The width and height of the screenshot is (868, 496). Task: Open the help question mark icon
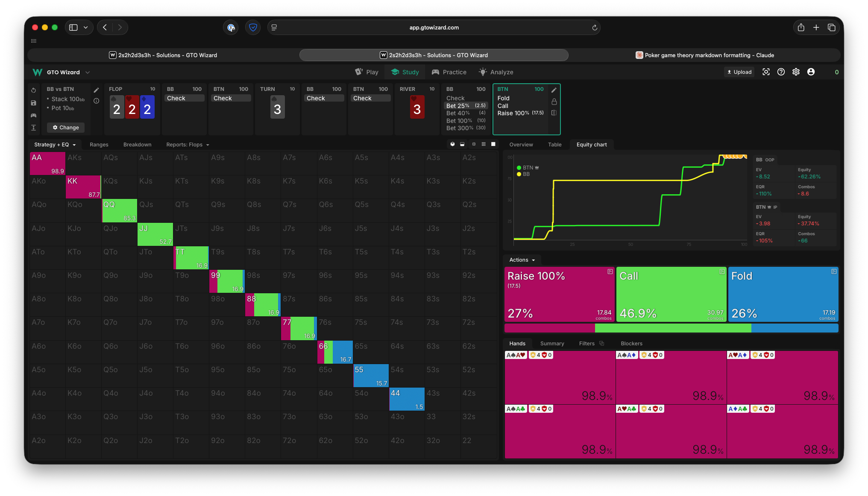[x=781, y=72]
